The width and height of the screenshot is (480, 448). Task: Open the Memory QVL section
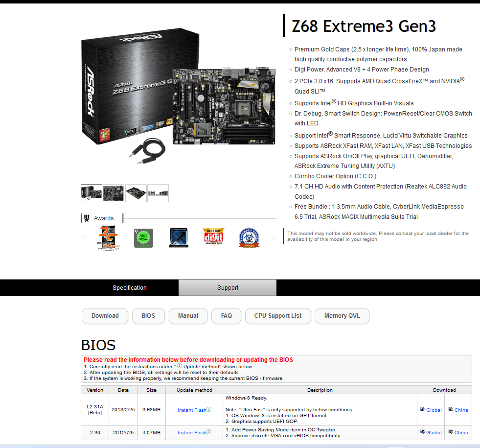342,316
